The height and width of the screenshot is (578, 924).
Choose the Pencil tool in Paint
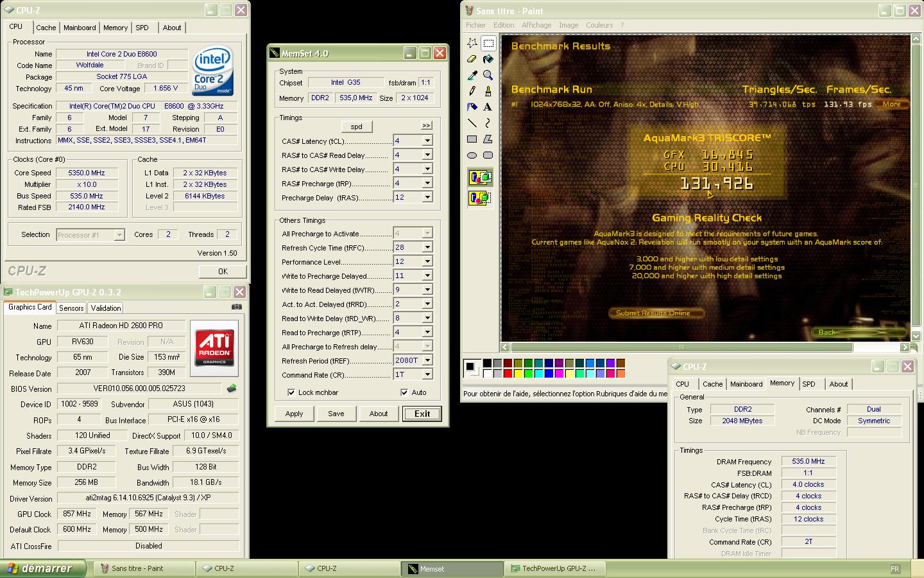pyautogui.click(x=472, y=91)
